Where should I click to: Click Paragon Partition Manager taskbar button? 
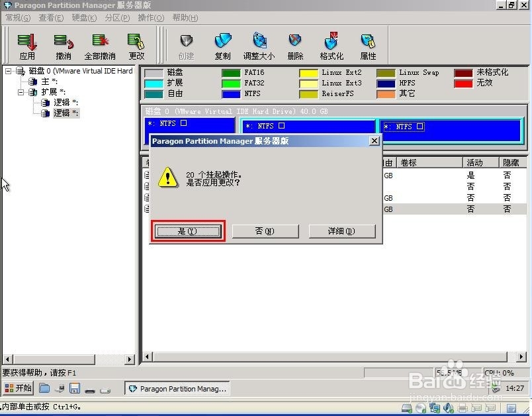(x=177, y=388)
